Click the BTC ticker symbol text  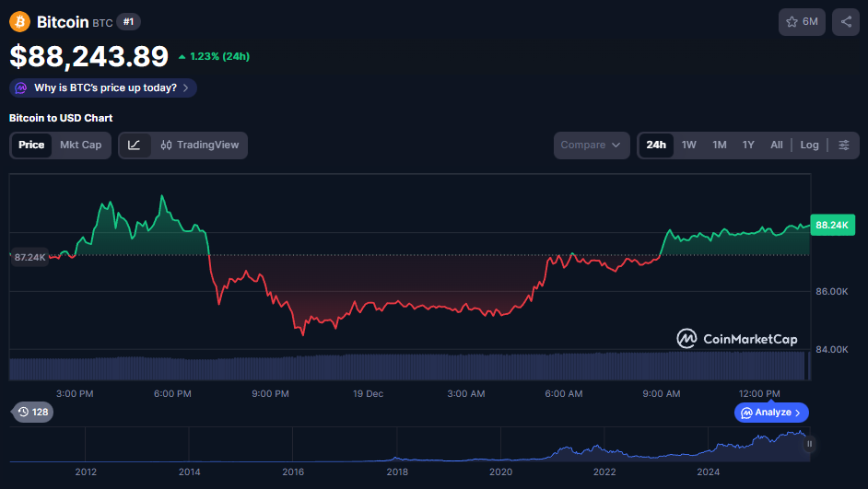coord(102,23)
